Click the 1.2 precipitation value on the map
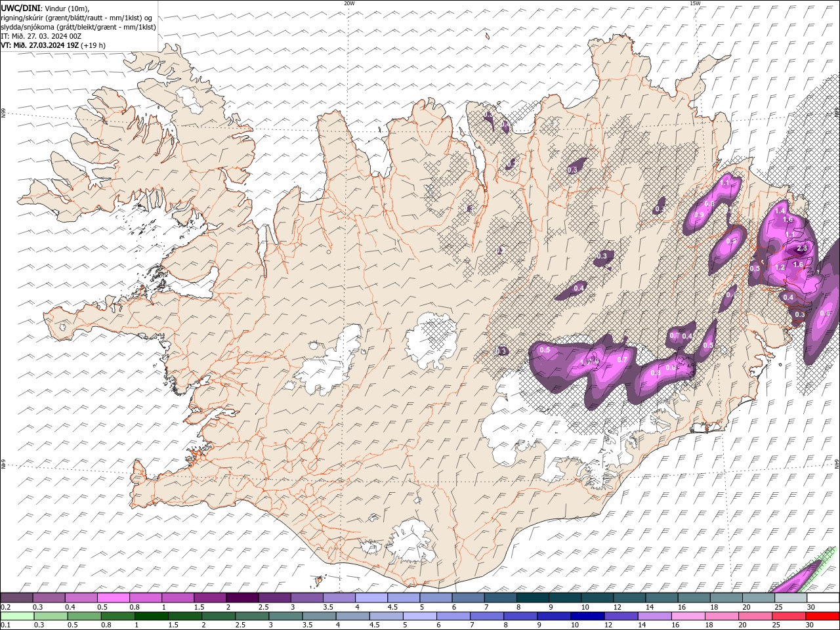The width and height of the screenshot is (840, 630). (780, 268)
